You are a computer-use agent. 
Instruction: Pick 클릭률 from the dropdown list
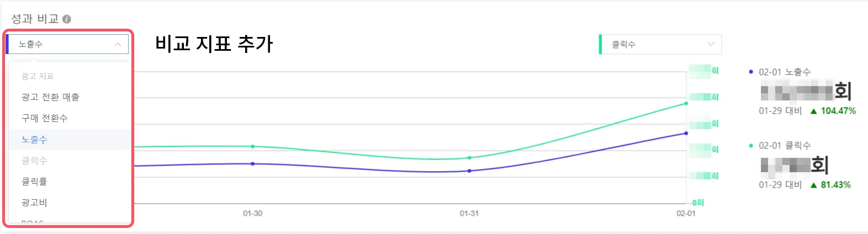click(x=34, y=182)
